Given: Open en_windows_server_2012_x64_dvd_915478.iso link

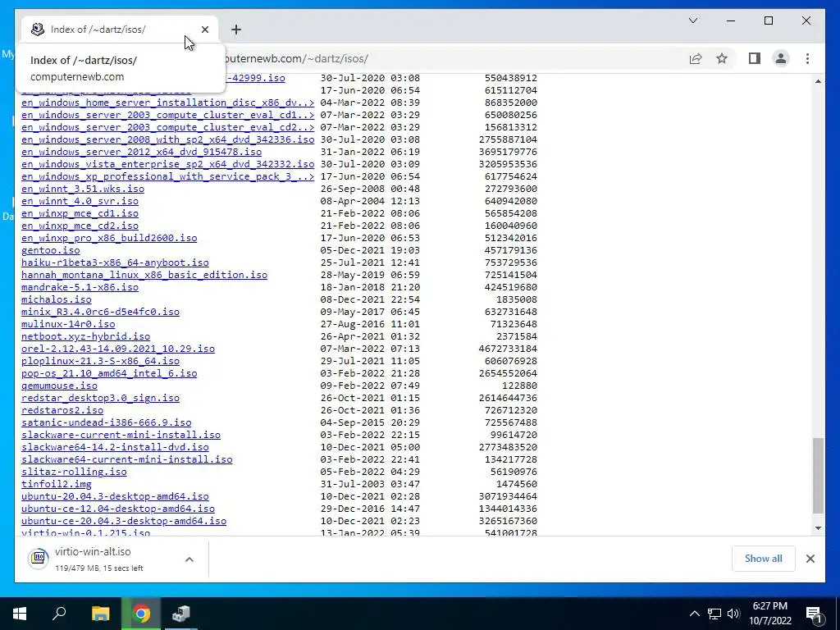Looking at the screenshot, I should 141,152.
